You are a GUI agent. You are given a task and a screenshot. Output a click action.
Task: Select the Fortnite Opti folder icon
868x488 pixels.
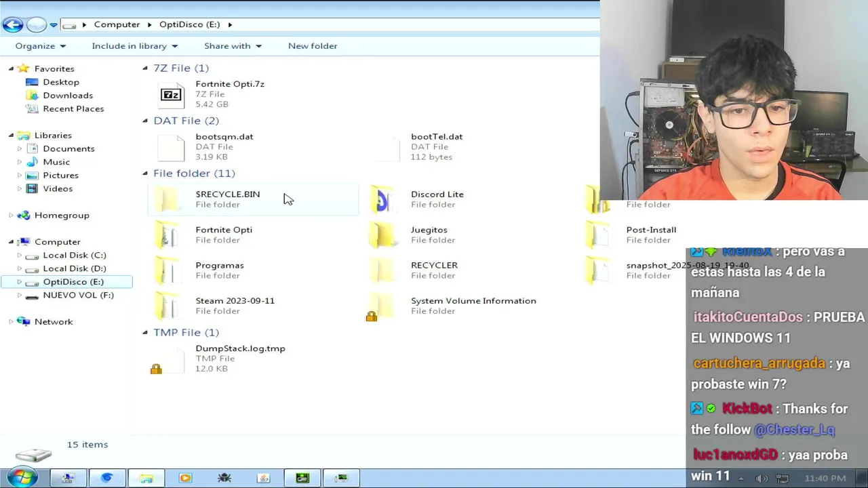[x=167, y=235]
